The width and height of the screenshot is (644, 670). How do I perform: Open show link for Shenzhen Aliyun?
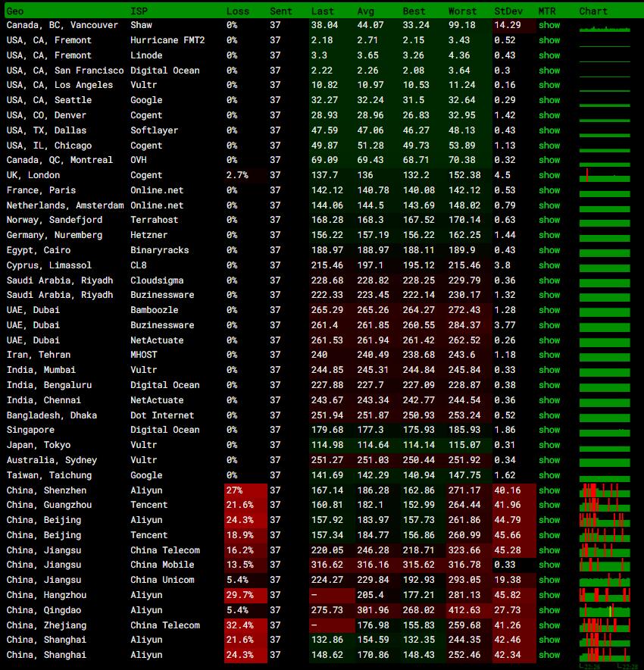point(549,490)
